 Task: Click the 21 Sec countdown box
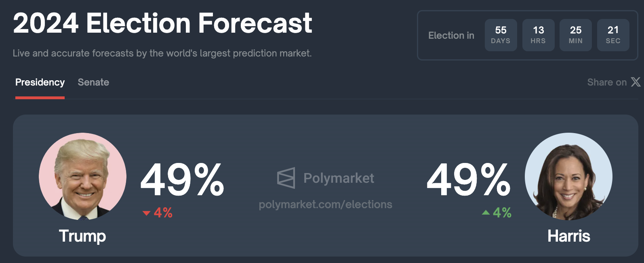pyautogui.click(x=613, y=35)
